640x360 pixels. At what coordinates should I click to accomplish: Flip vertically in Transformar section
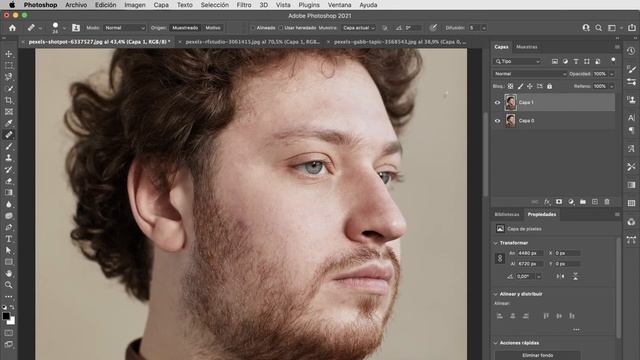[x=576, y=276]
